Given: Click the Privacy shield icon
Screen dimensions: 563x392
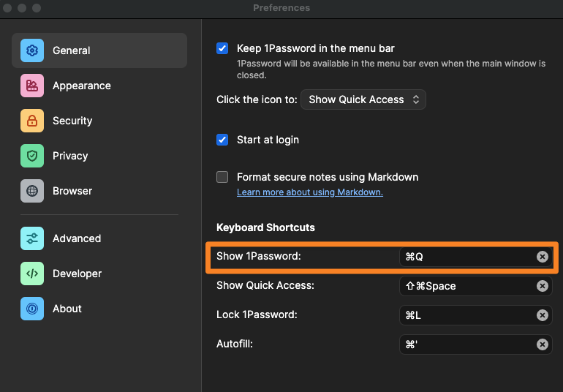Looking at the screenshot, I should (32, 156).
